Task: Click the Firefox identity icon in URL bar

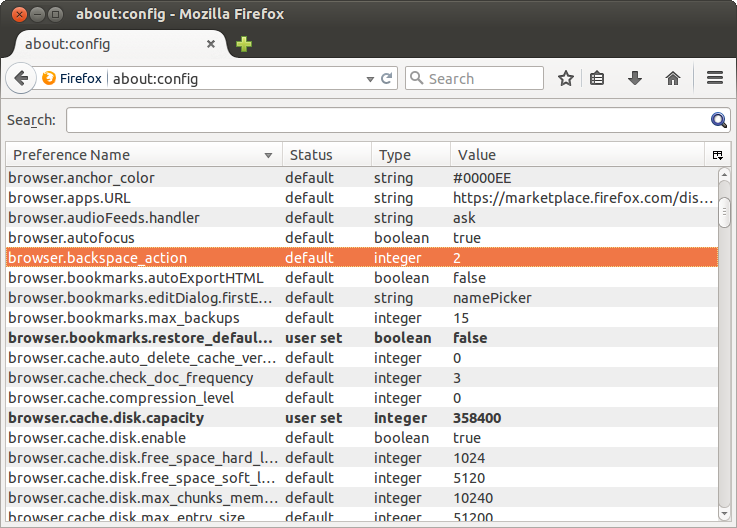Action: (x=49, y=78)
